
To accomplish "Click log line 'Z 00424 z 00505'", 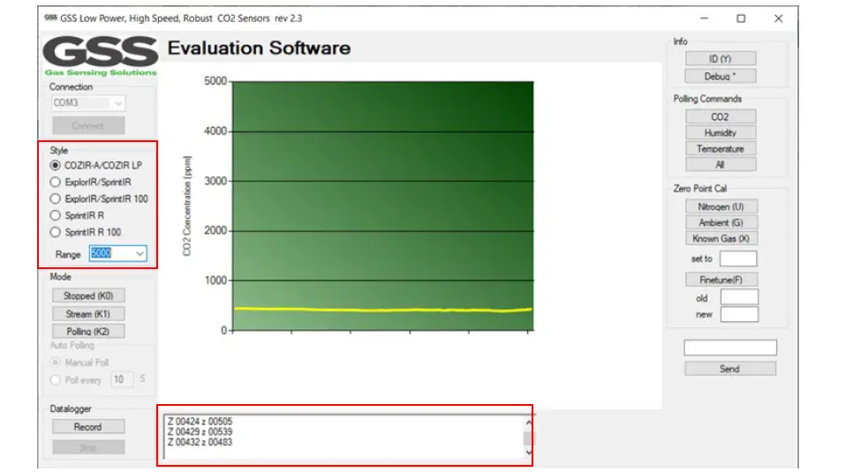I will 200,422.
